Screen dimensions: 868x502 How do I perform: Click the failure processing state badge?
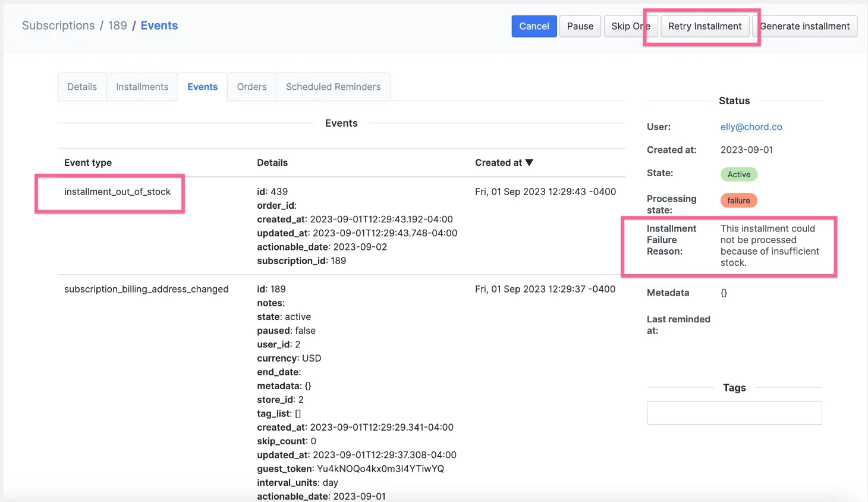739,200
